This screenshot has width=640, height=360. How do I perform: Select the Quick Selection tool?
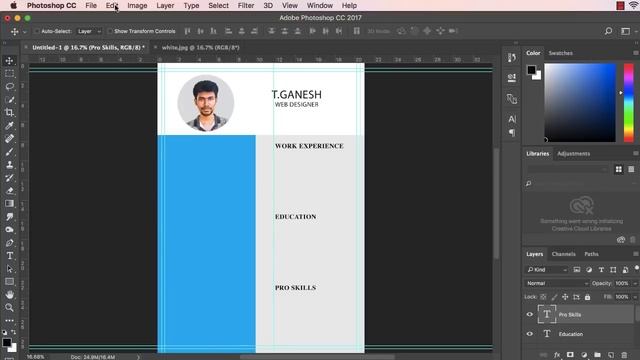[x=9, y=100]
